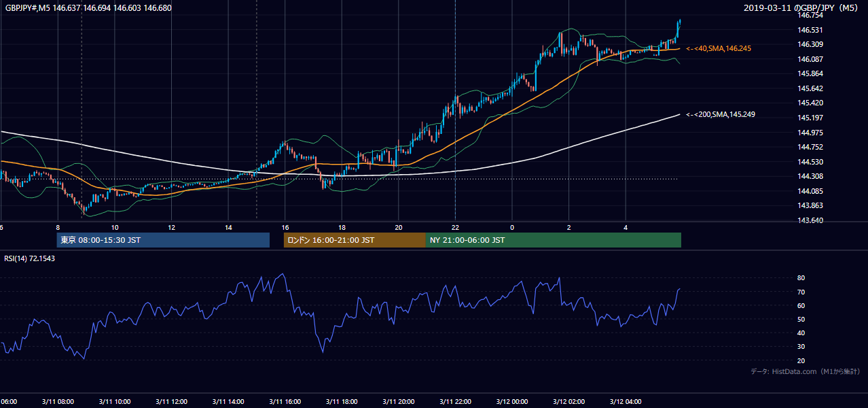Click price axis value 145.197
This screenshot has width=868, height=408.
(x=810, y=118)
